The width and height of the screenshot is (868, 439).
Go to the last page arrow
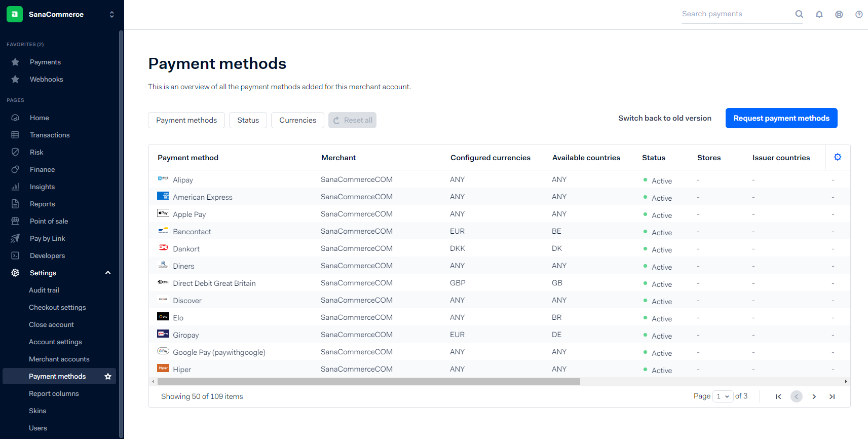click(832, 396)
